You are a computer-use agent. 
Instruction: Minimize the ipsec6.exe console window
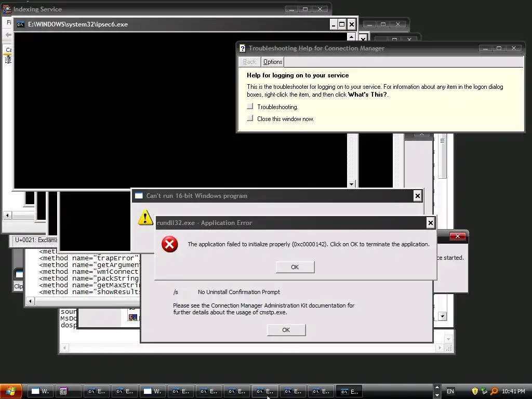pos(334,24)
